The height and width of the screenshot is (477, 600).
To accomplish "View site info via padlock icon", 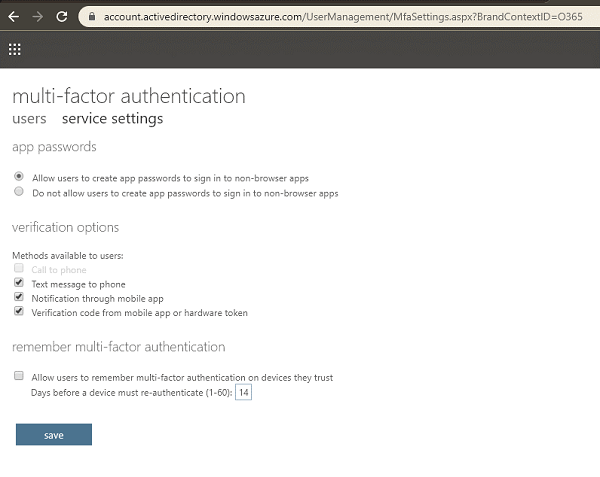I will click(91, 16).
